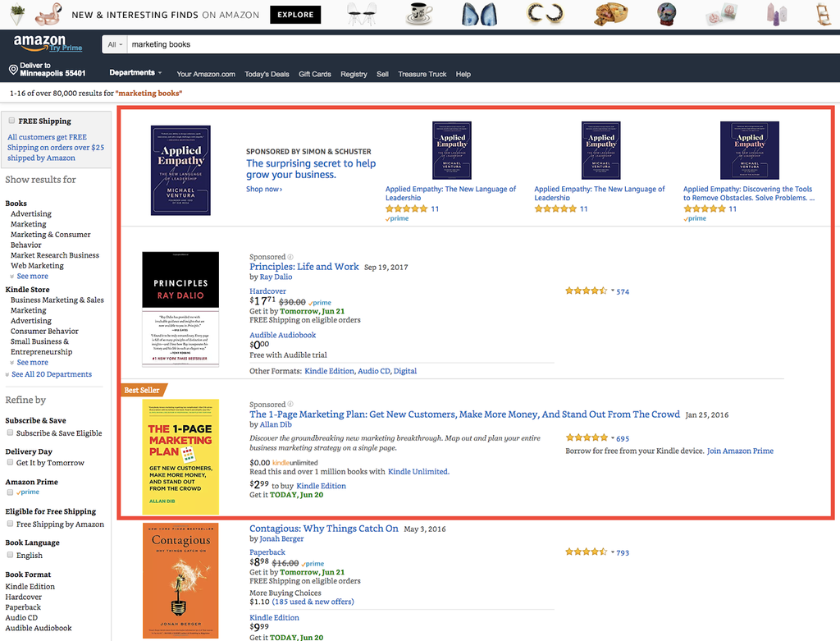Viewport: 840px width, 641px height.
Task: Click the Try Prime link
Action: tap(66, 48)
